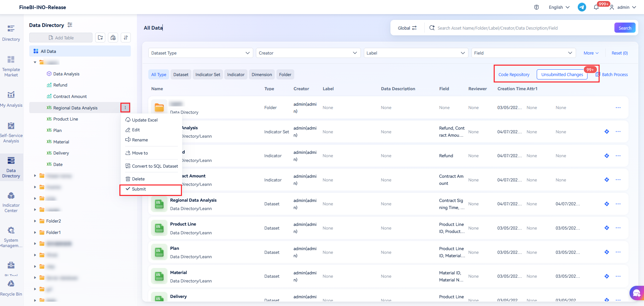The image size is (644, 306).
Task: Click the telegram-style message icon in header
Action: pos(582,7)
